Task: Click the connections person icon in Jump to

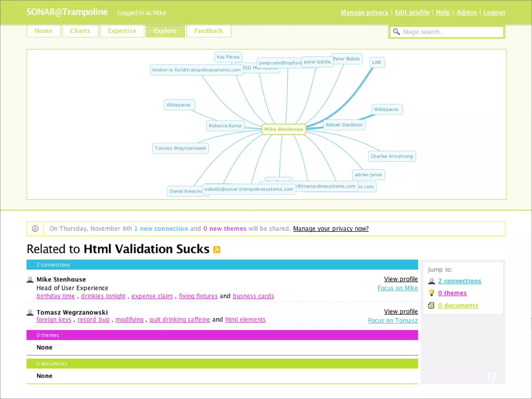Action: (x=431, y=281)
